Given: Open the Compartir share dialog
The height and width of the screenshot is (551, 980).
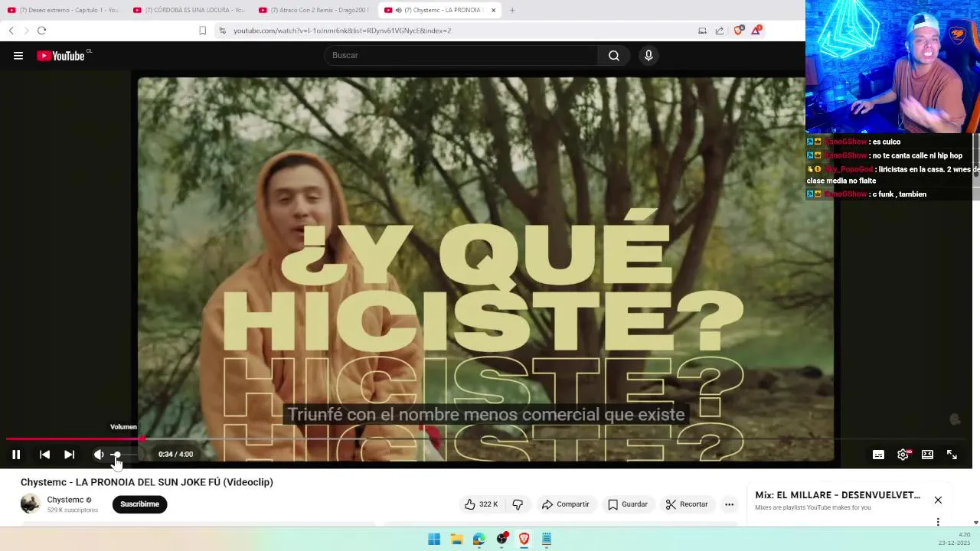Looking at the screenshot, I should [x=565, y=504].
